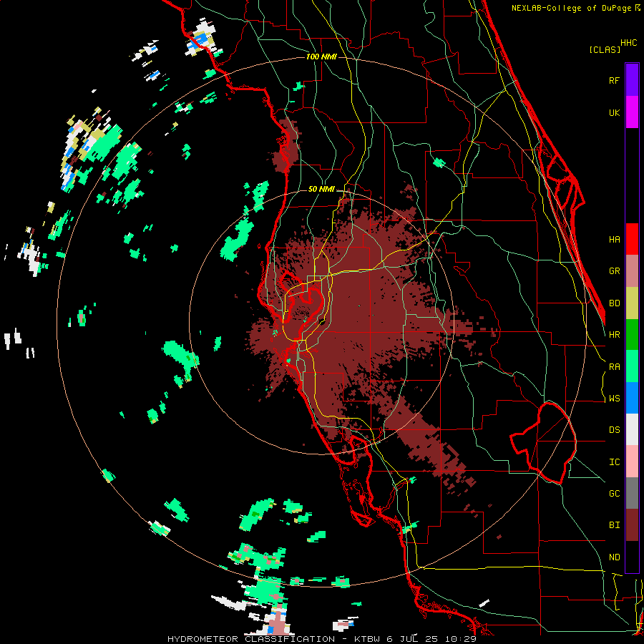Image resolution: width=644 pixels, height=644 pixels.
Task: Click the maroon BI biological swatch
Action: [x=632, y=525]
